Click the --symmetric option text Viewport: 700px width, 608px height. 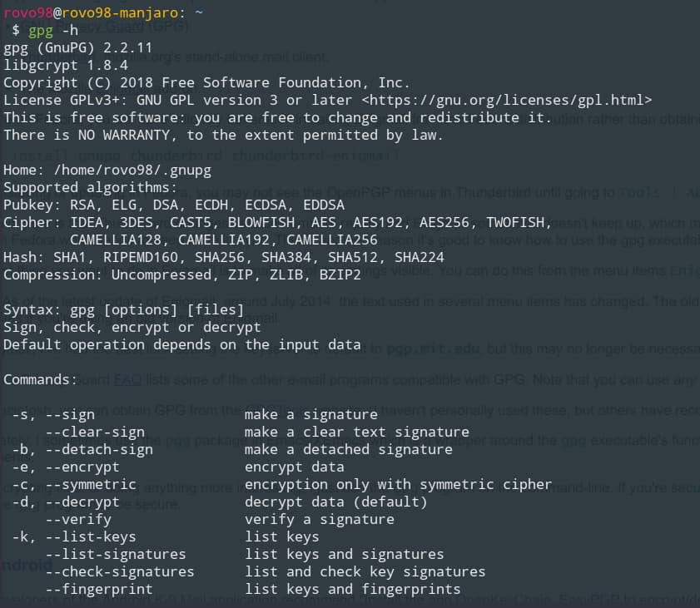click(91, 484)
